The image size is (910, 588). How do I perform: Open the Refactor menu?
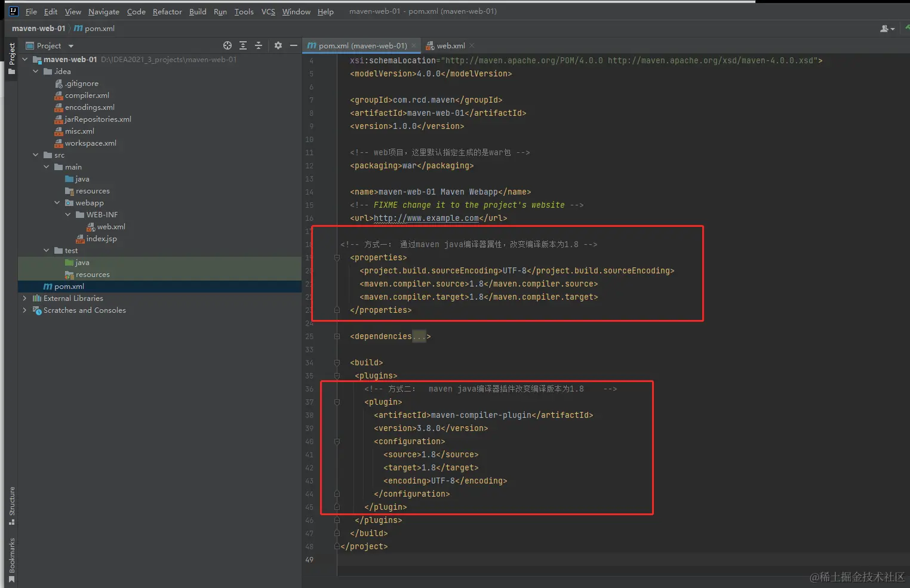pyautogui.click(x=167, y=11)
